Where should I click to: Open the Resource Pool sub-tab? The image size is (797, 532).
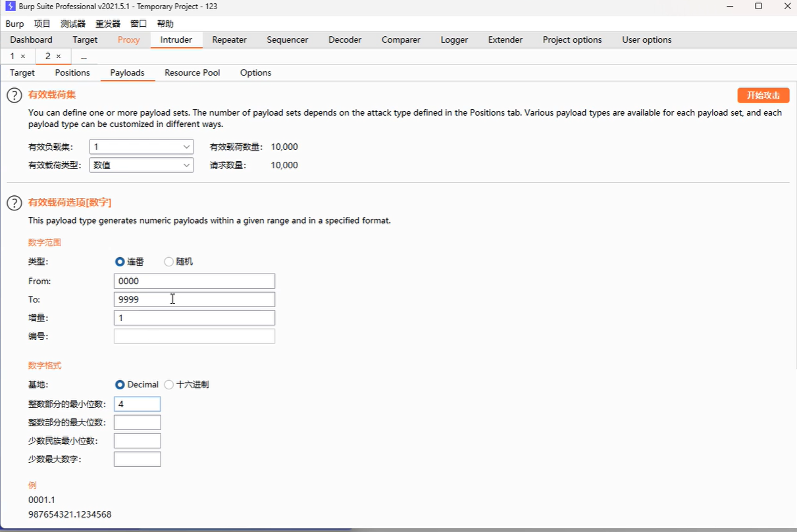[192, 72]
